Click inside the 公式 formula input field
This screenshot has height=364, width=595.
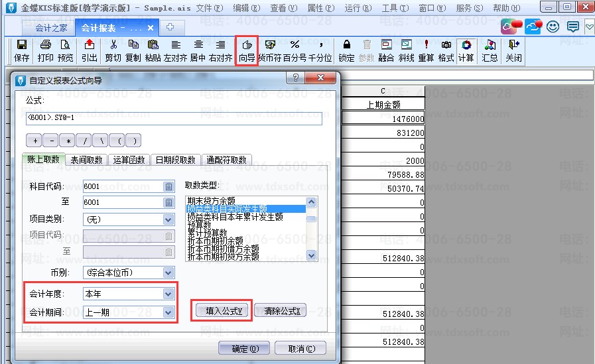point(173,118)
